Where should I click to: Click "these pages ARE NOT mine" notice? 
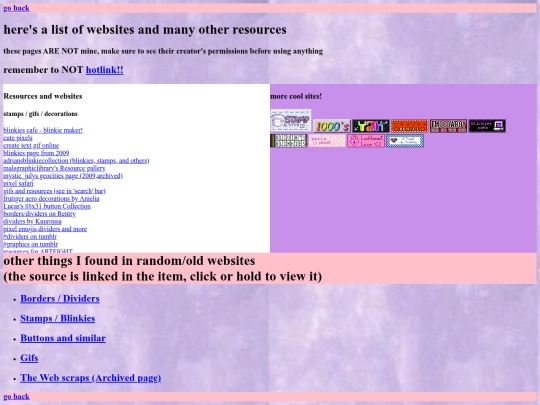(x=163, y=51)
